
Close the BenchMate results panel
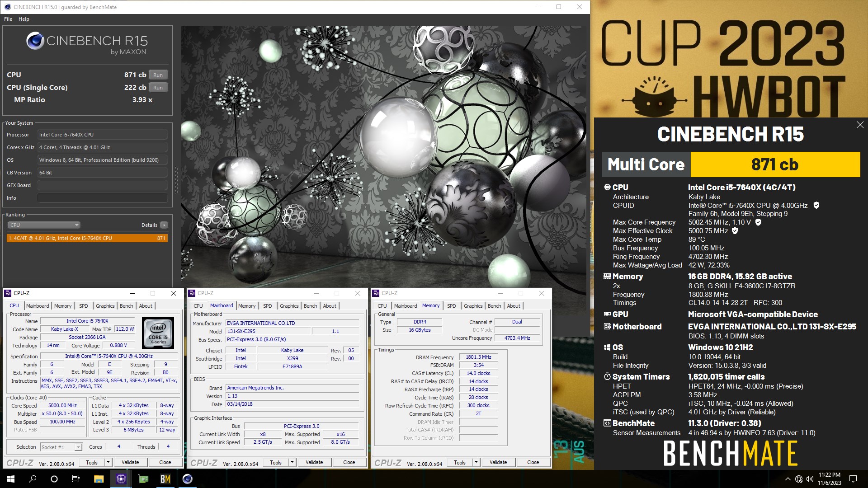860,125
